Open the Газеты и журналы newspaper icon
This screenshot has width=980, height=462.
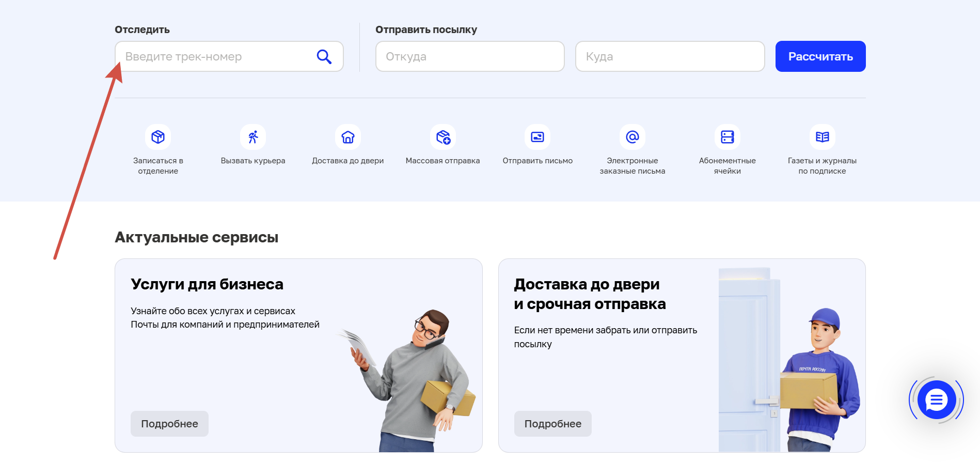coord(823,137)
